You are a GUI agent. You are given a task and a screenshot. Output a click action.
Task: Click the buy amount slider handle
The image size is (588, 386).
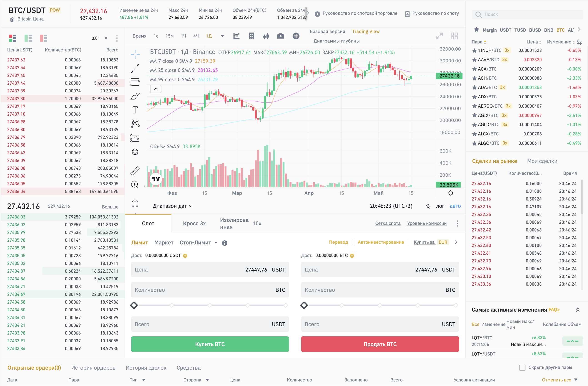coord(134,305)
